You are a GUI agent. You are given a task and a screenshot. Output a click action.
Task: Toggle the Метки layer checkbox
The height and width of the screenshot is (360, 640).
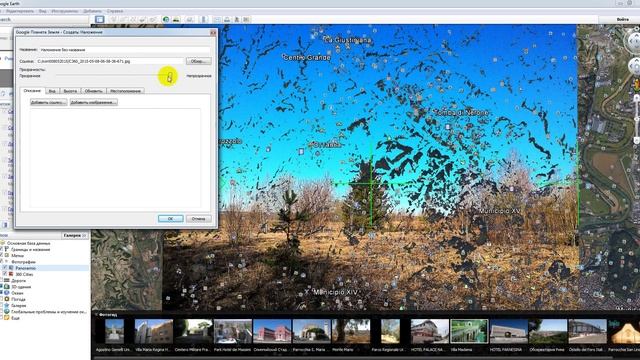(1, 255)
